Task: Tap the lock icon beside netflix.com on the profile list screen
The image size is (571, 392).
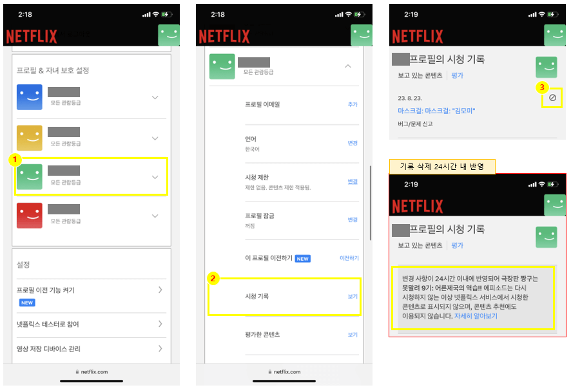Action: click(77, 371)
